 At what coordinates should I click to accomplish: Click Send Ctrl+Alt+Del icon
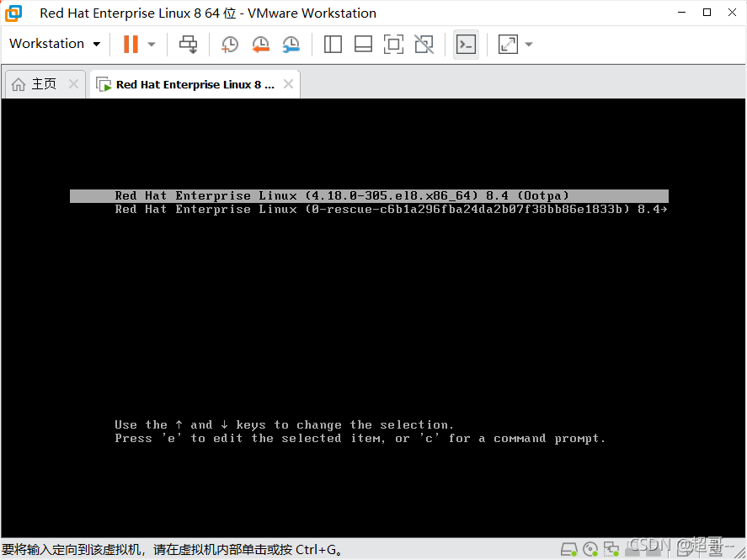[188, 45]
